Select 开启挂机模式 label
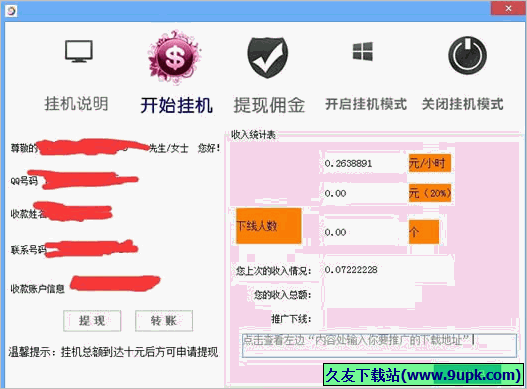The width and height of the screenshot is (527, 389). click(x=366, y=104)
